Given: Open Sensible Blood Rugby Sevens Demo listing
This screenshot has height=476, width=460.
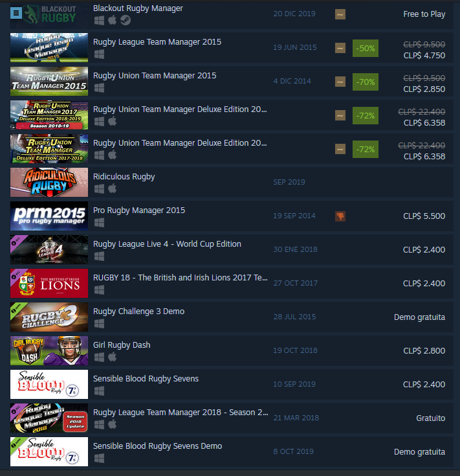Looking at the screenshot, I should click(232, 452).
